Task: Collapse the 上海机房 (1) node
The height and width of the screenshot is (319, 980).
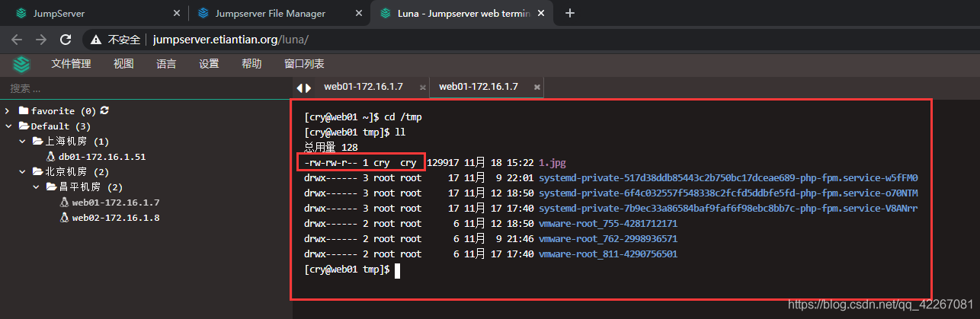Action: pos(21,142)
